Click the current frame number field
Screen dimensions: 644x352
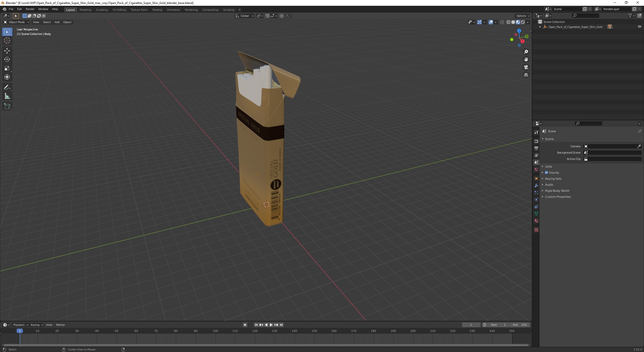point(471,325)
